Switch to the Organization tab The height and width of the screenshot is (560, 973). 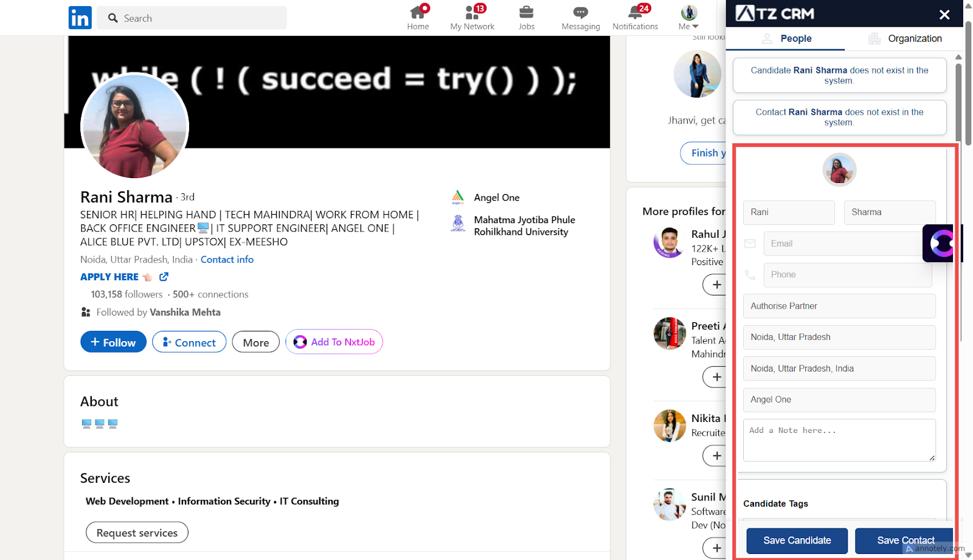point(904,38)
